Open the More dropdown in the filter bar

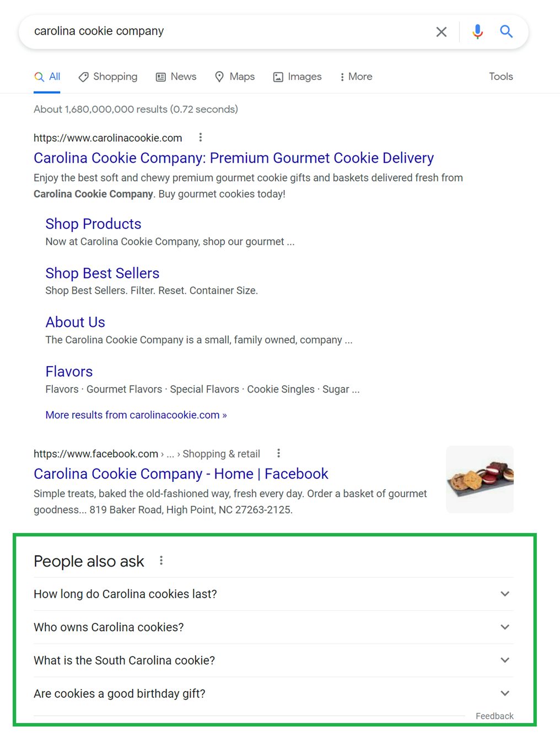click(356, 77)
